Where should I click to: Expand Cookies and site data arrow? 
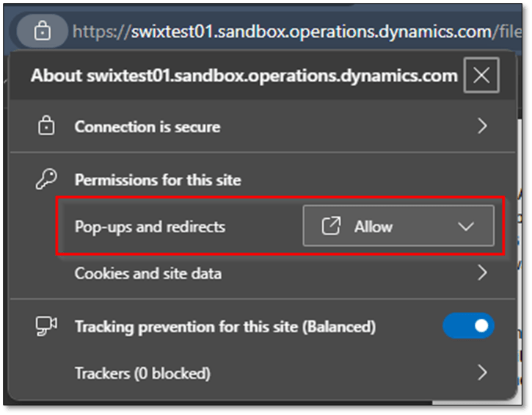click(482, 273)
